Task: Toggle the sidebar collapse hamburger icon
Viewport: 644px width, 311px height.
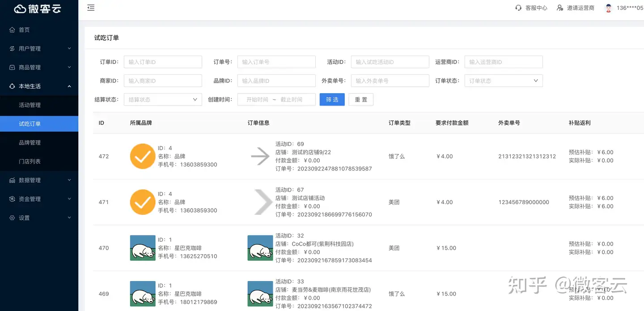Action: pyautogui.click(x=91, y=8)
